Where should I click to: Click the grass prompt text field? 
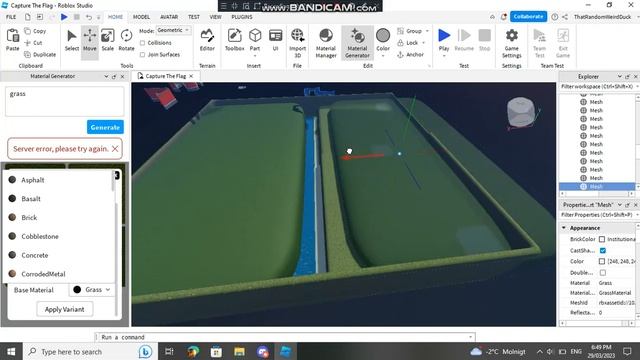click(x=64, y=101)
